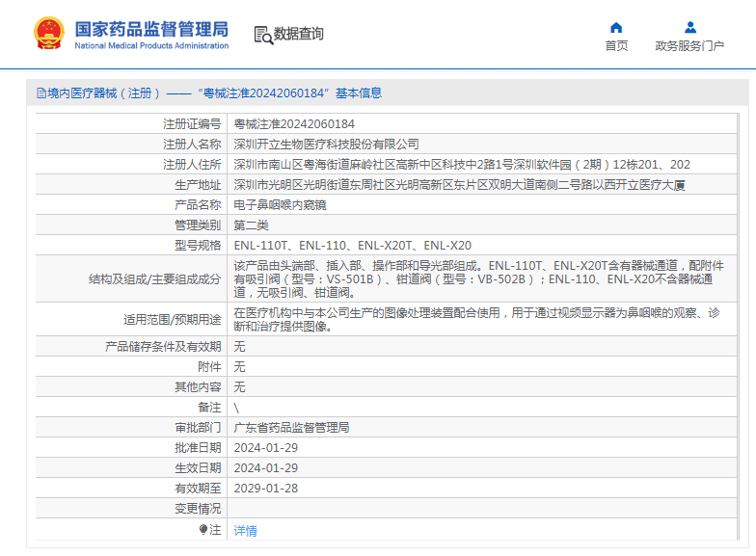This screenshot has height=556, width=756.
Task: Click the 审批部门 label
Action: [x=198, y=428]
